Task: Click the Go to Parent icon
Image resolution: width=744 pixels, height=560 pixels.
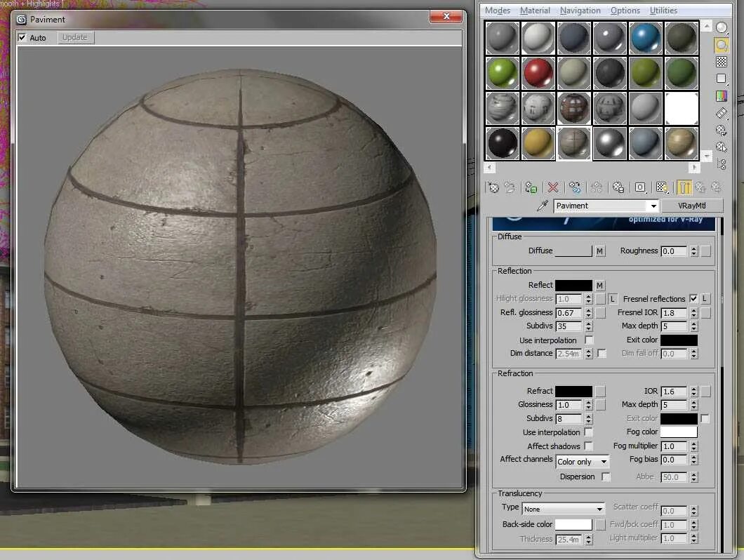Action: 700,188
